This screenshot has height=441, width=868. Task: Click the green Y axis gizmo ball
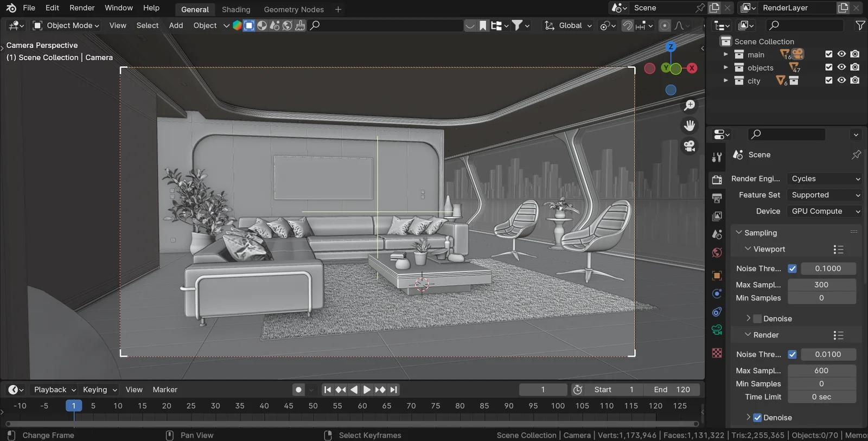click(666, 68)
